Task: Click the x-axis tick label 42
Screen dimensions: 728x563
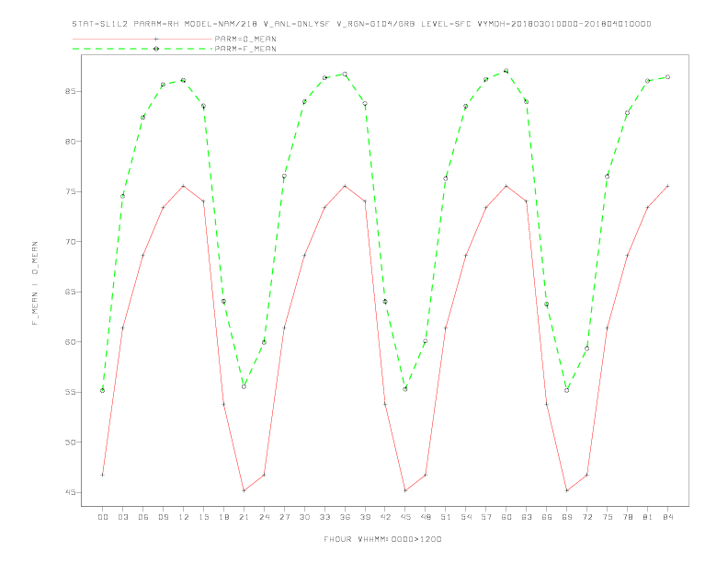Action: [x=385, y=517]
